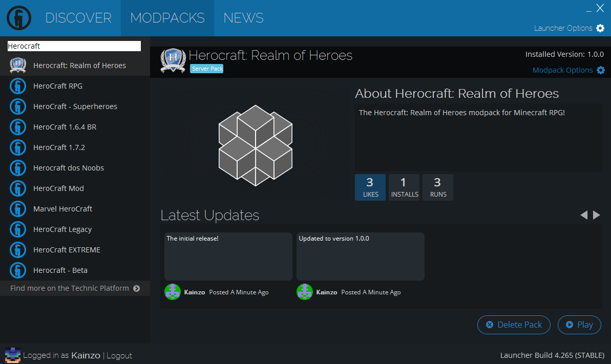This screenshot has width=611, height=364.
Task: Click the logged-in user avatar at bottom
Action: [12, 355]
